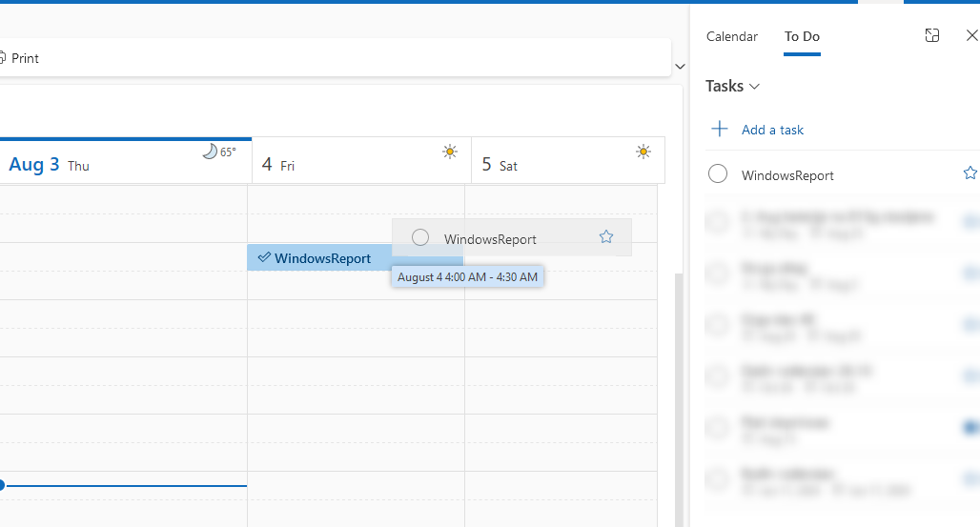
Task: Open the Tasks list dropdown
Action: click(732, 86)
